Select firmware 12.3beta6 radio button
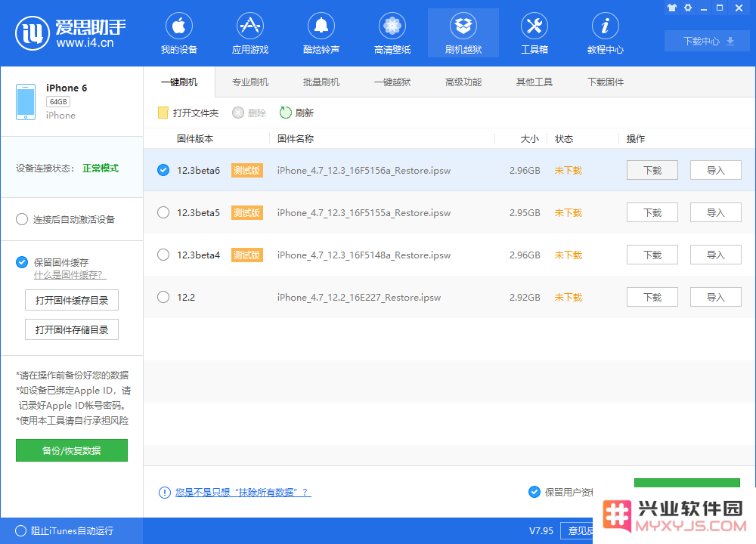This screenshot has height=544, width=756. 163,170
